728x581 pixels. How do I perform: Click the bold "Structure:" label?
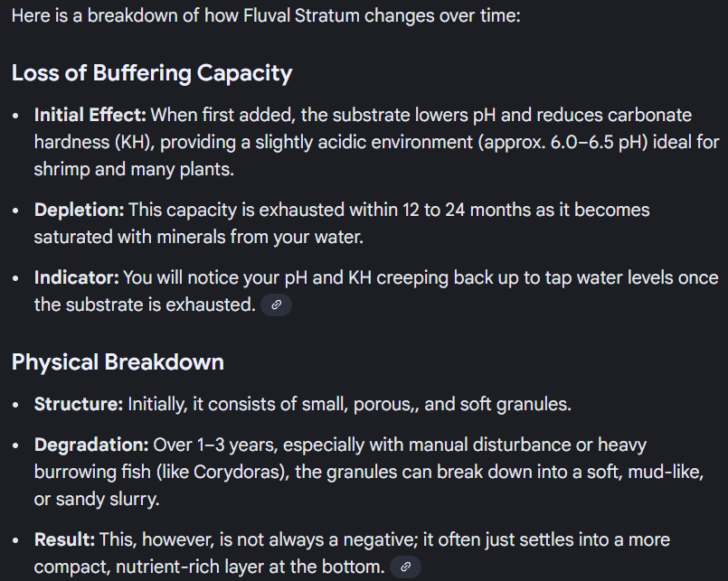click(x=79, y=404)
